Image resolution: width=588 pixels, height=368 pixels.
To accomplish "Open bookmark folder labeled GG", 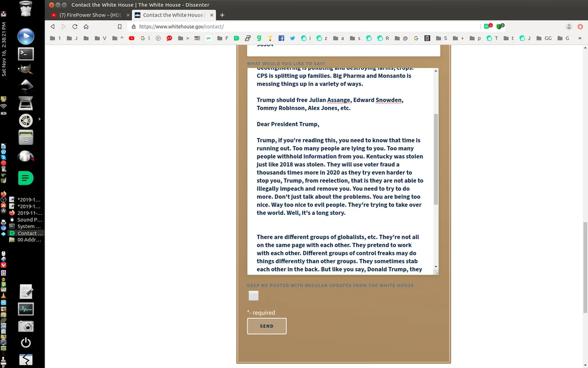I will point(544,38).
